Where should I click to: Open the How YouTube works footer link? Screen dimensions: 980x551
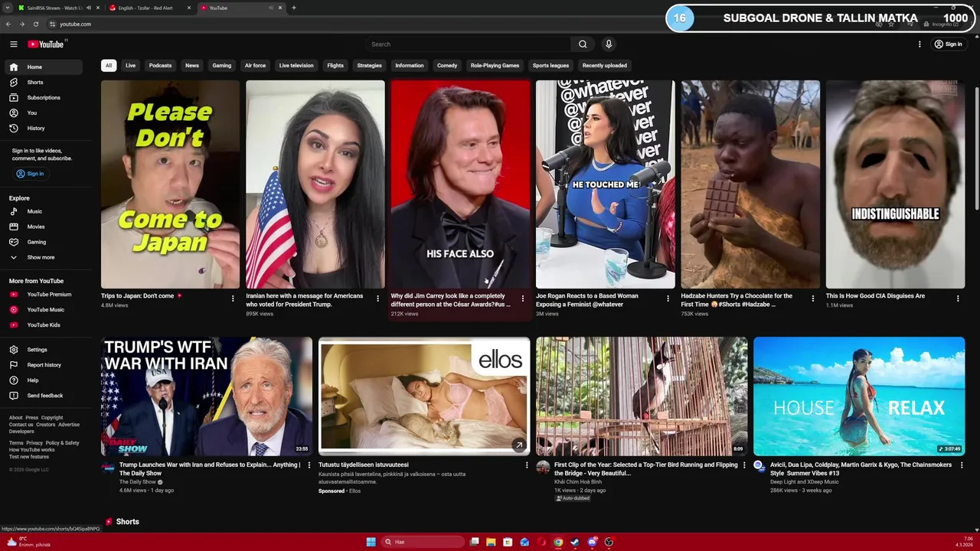[32, 450]
